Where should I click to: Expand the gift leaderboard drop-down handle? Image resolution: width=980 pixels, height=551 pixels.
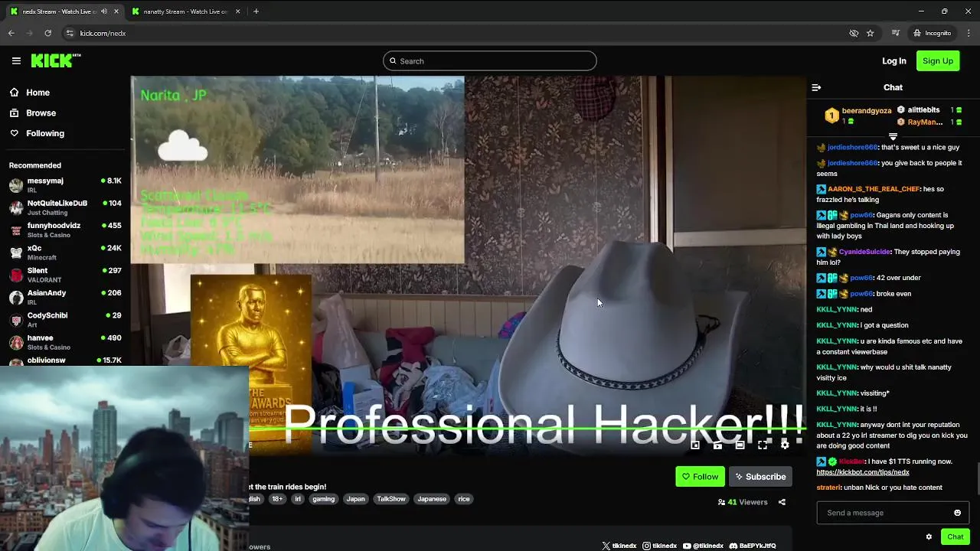pos(893,136)
